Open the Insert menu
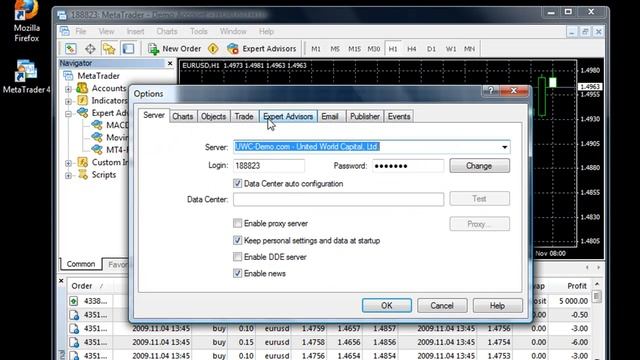 (135, 31)
